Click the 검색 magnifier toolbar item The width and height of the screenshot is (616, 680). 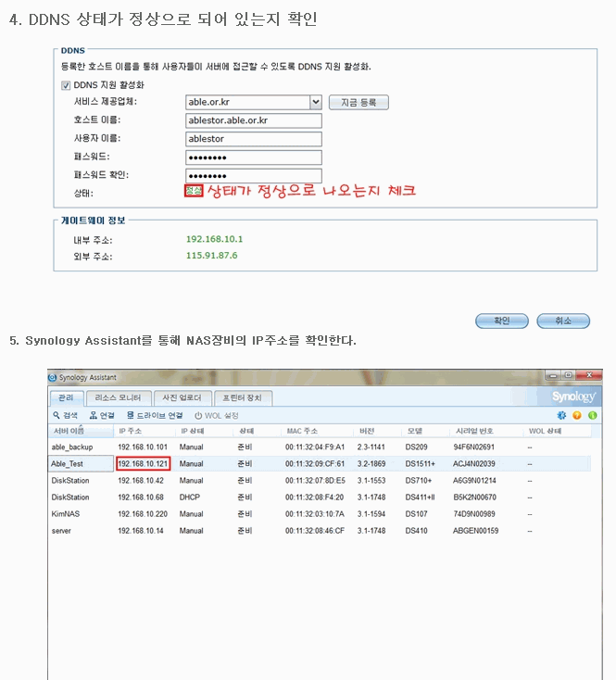[x=65, y=415]
